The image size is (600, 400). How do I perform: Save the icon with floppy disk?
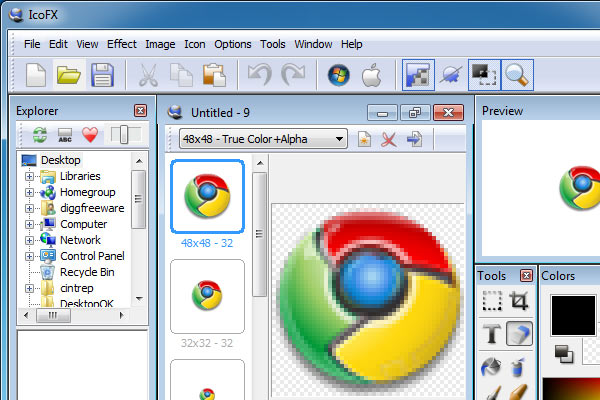pyautogui.click(x=102, y=75)
